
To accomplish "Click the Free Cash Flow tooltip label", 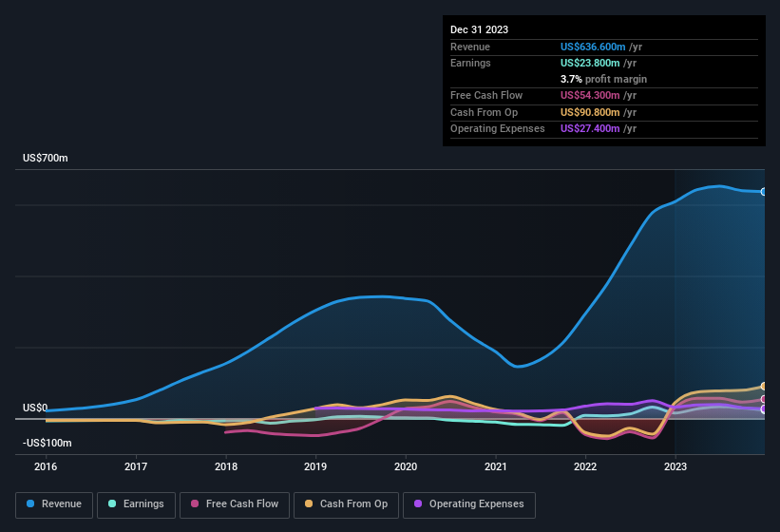I will click(x=486, y=95).
